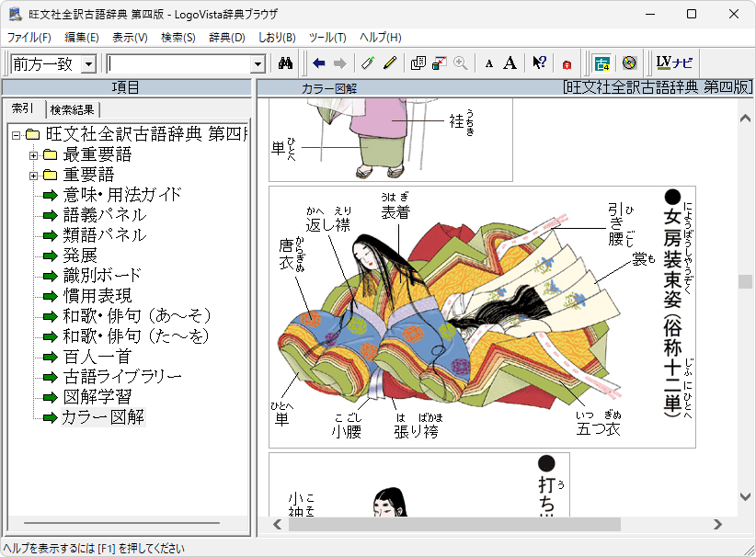Image resolution: width=756 pixels, height=557 pixels.
Task: Select 百人一首 in the index tree
Action: (x=97, y=357)
